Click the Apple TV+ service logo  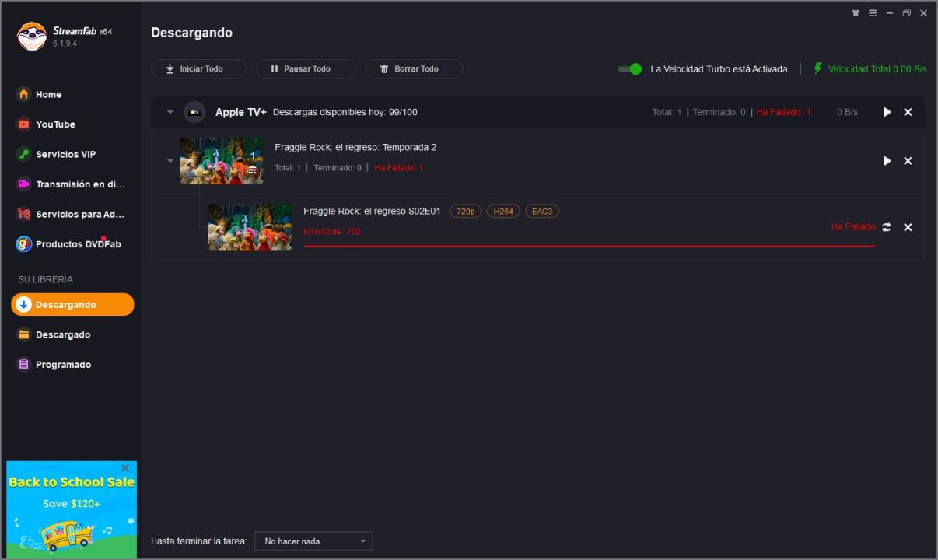194,112
